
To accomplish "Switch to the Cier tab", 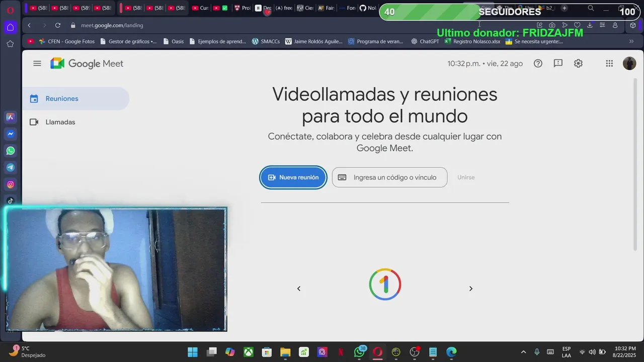I will click(305, 8).
